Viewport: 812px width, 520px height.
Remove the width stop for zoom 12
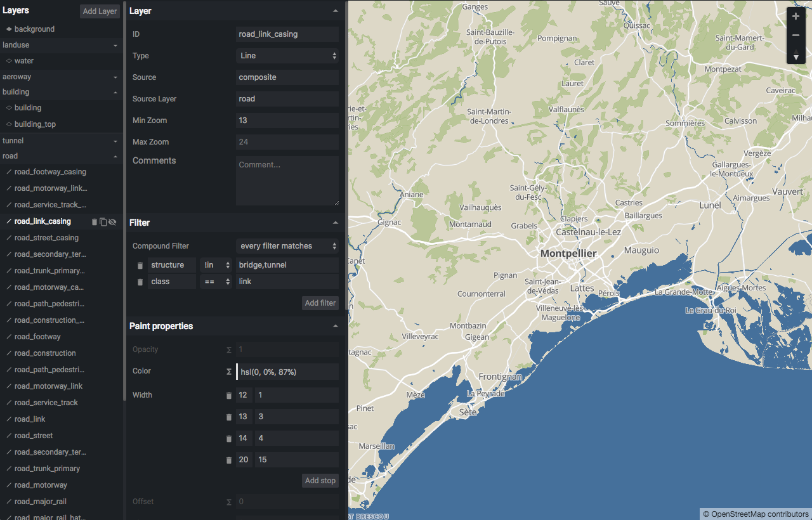(x=229, y=395)
